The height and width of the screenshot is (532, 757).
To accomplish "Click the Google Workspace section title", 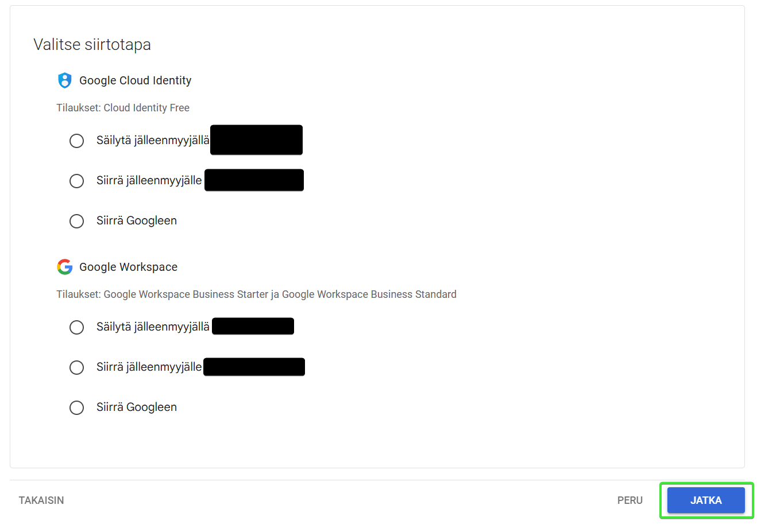I will click(129, 267).
